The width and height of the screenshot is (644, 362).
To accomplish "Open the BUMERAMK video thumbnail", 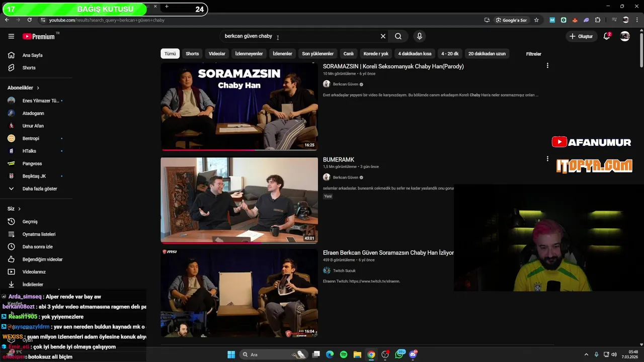I will 239,200.
